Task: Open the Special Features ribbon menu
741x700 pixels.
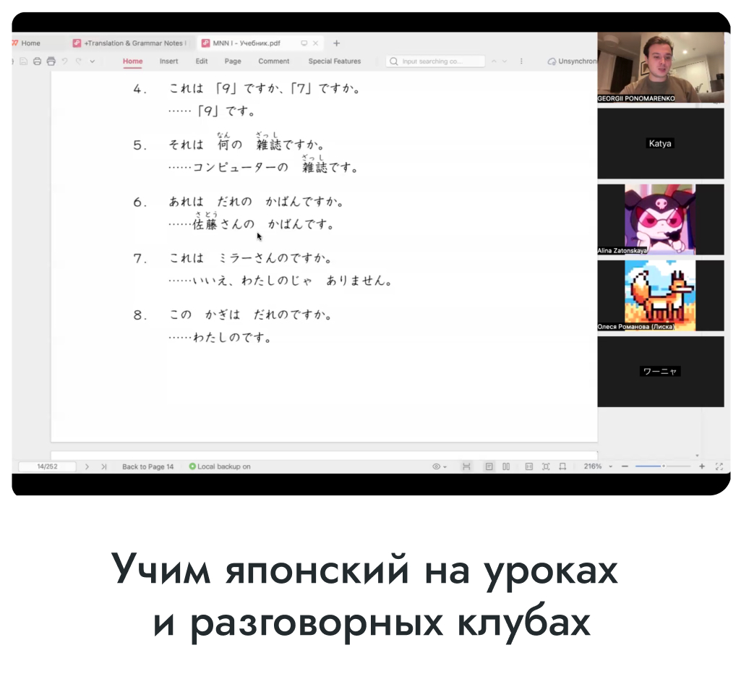Action: [x=335, y=61]
